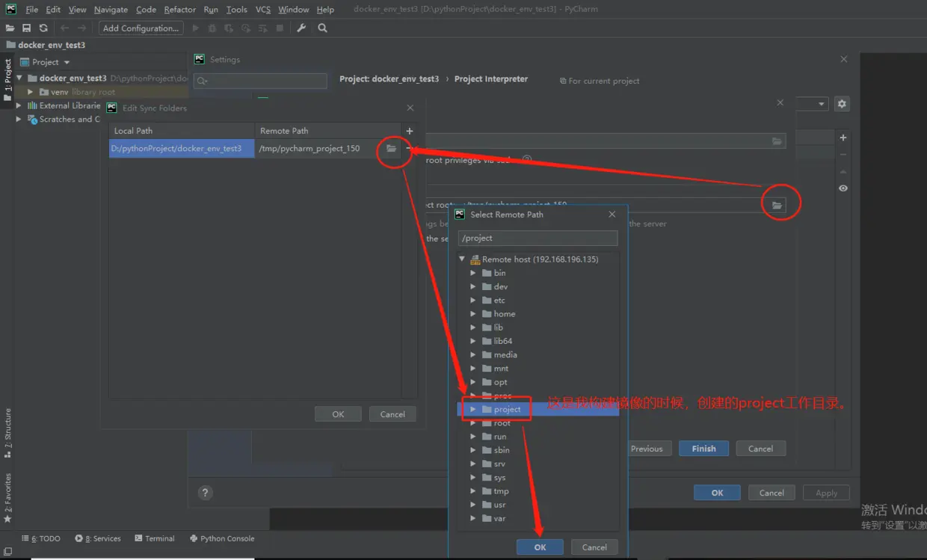Expand the project folder in remote tree
This screenshot has height=560, width=927.
tap(473, 410)
